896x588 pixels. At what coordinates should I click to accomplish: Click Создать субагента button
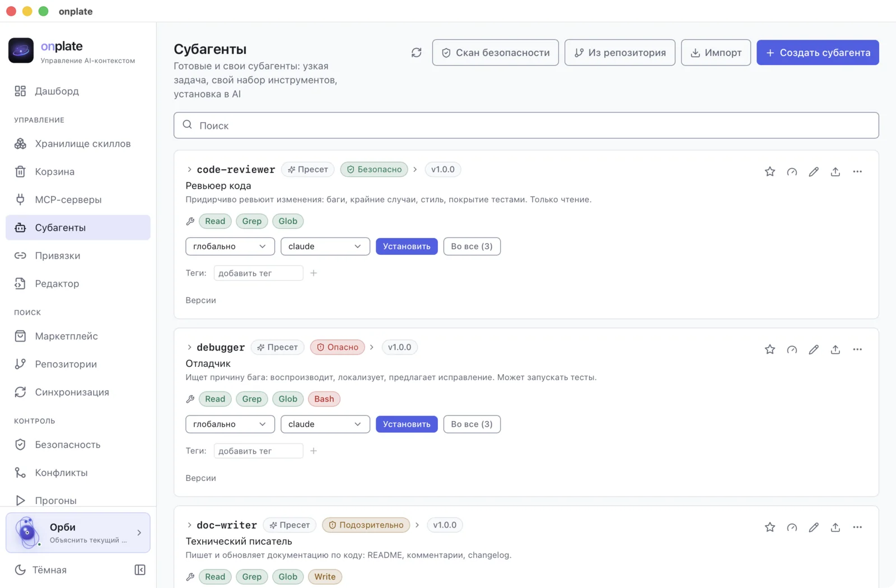[x=818, y=53]
